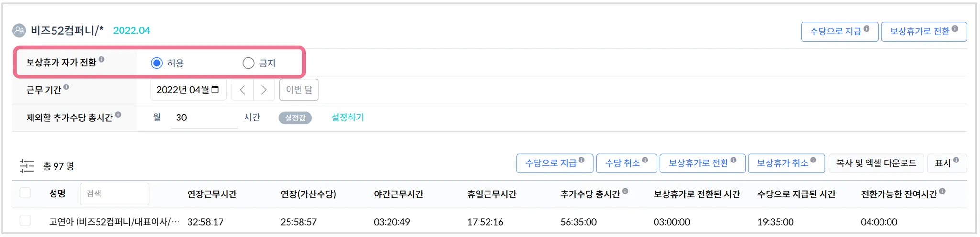
Task: Check the select-all checkbox in table header
Action: (x=25, y=193)
